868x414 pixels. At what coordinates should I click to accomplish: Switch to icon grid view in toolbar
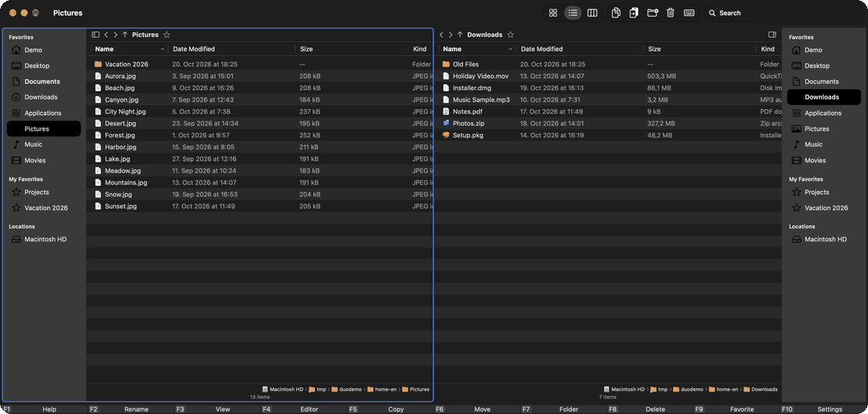point(552,13)
